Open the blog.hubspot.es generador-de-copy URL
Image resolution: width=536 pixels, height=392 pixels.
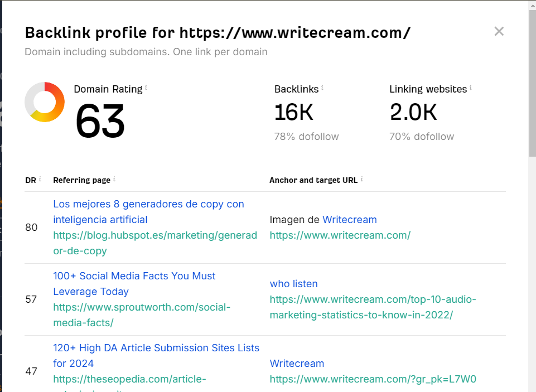tap(155, 243)
